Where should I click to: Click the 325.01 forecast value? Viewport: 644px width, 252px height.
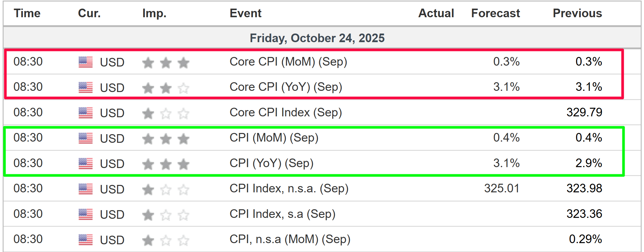coord(502,188)
